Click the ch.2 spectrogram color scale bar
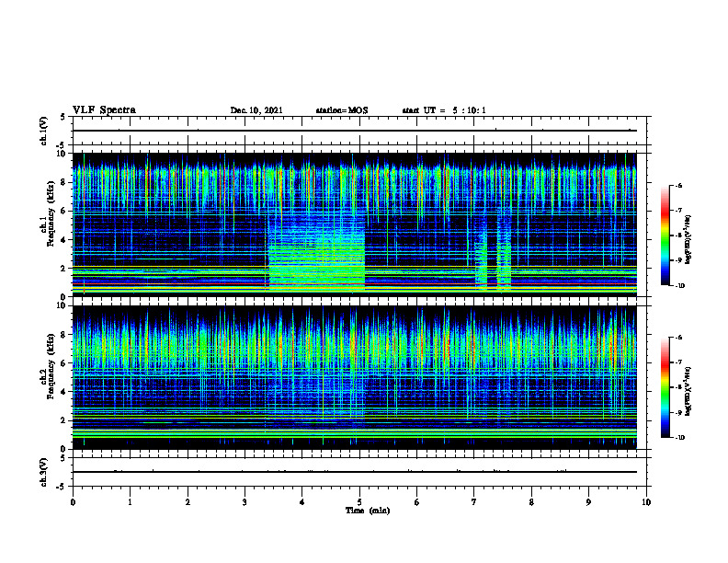728x563 pixels. (x=665, y=387)
